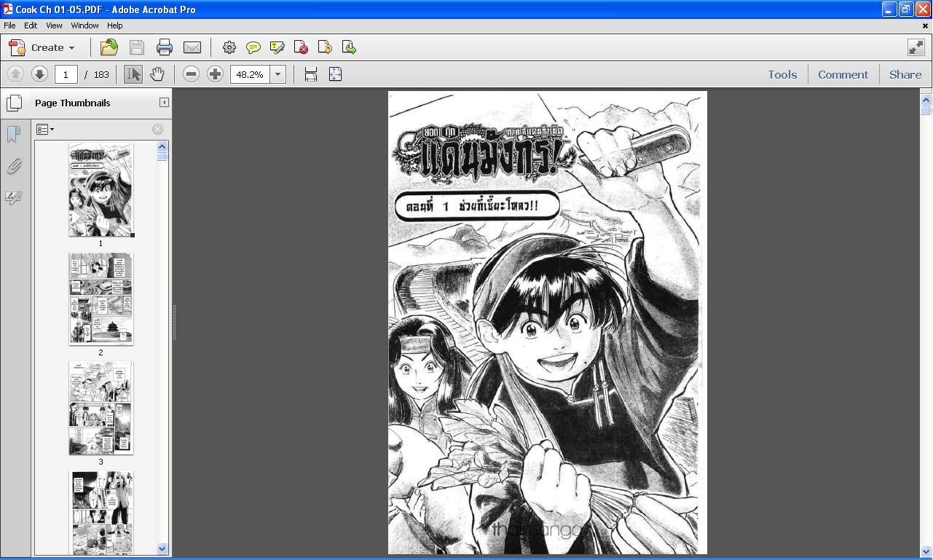The width and height of the screenshot is (933, 560).
Task: Select page 2 thumbnail
Action: tap(101, 299)
